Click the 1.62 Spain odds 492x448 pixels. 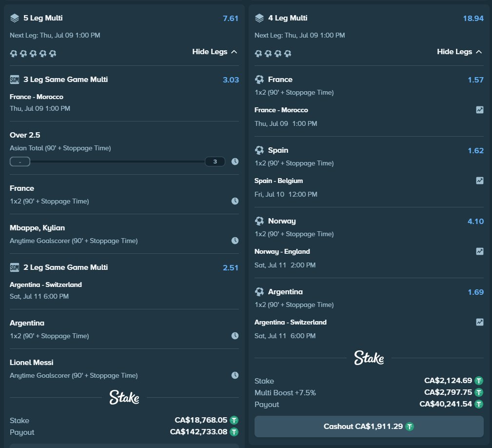[476, 151]
